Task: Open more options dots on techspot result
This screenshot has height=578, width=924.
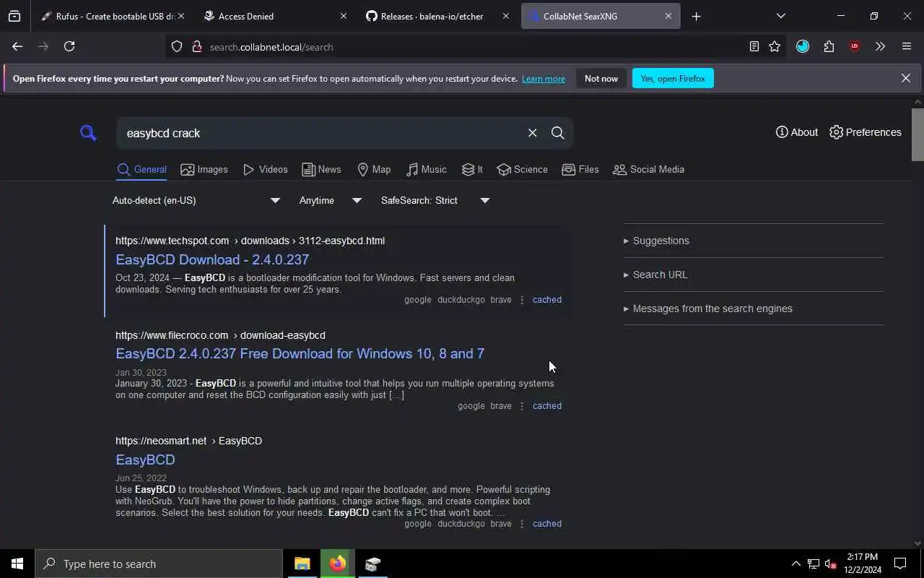Action: click(522, 300)
